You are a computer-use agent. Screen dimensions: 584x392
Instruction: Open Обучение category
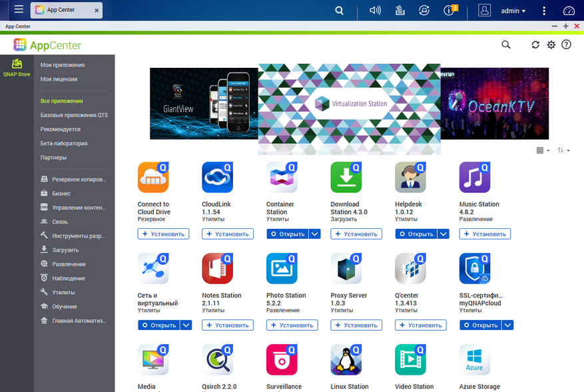[59, 306]
